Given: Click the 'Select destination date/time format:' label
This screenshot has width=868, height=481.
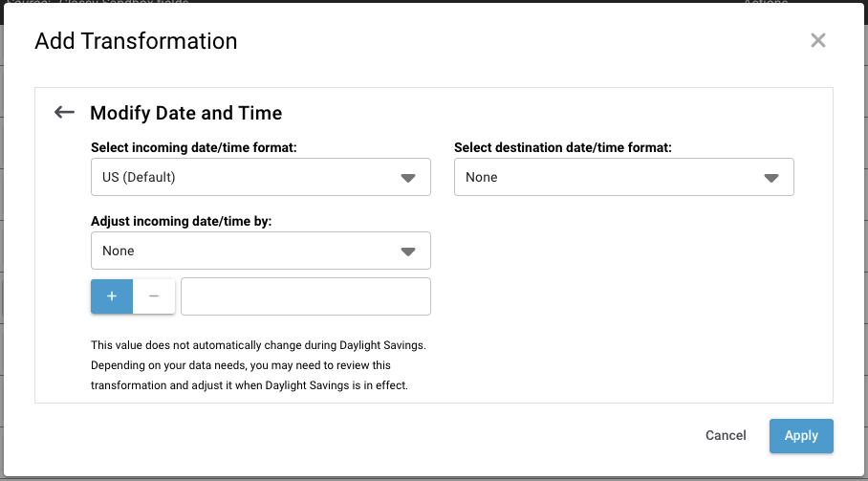Looking at the screenshot, I should pos(563,148).
